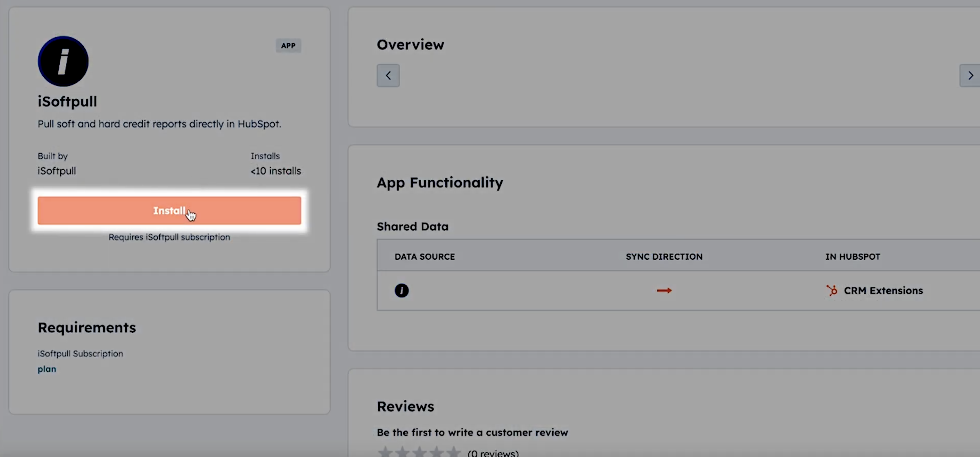The image size is (980, 457).
Task: Click iSoftpull under Built by
Action: (57, 171)
